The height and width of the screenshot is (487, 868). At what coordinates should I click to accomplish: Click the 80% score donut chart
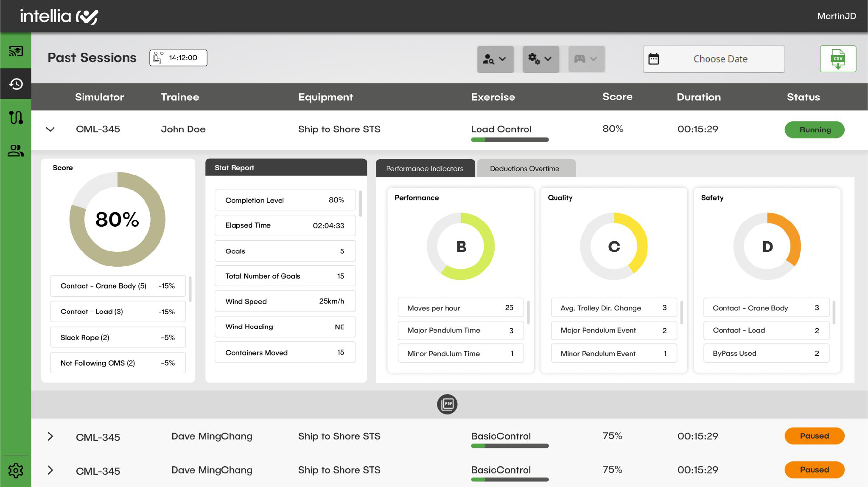[118, 220]
